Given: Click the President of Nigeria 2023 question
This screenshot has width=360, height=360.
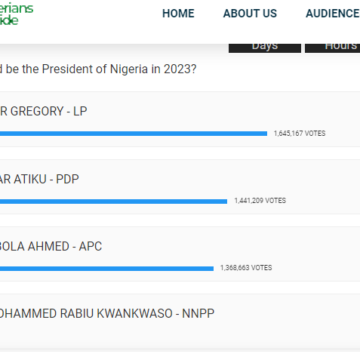Looking at the screenshot, I should click(98, 69).
